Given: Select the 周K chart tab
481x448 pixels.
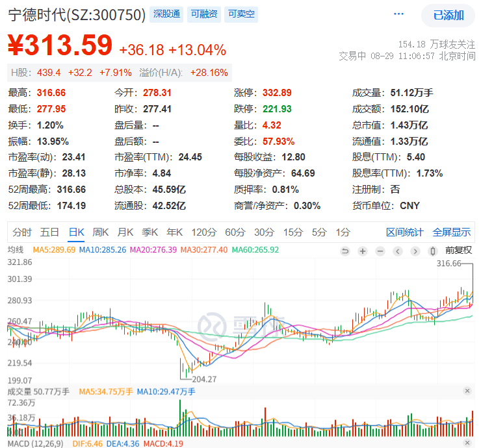Looking at the screenshot, I should coord(101,232).
